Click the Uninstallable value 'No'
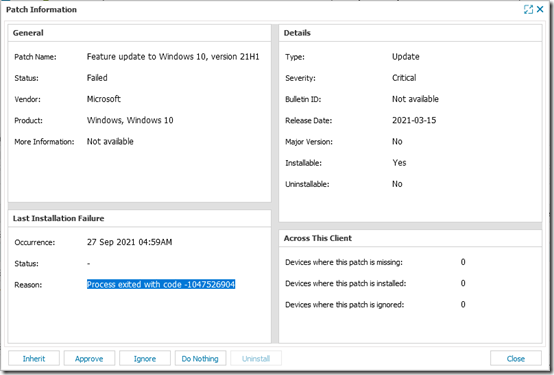The height and width of the screenshot is (375, 554). (x=397, y=184)
